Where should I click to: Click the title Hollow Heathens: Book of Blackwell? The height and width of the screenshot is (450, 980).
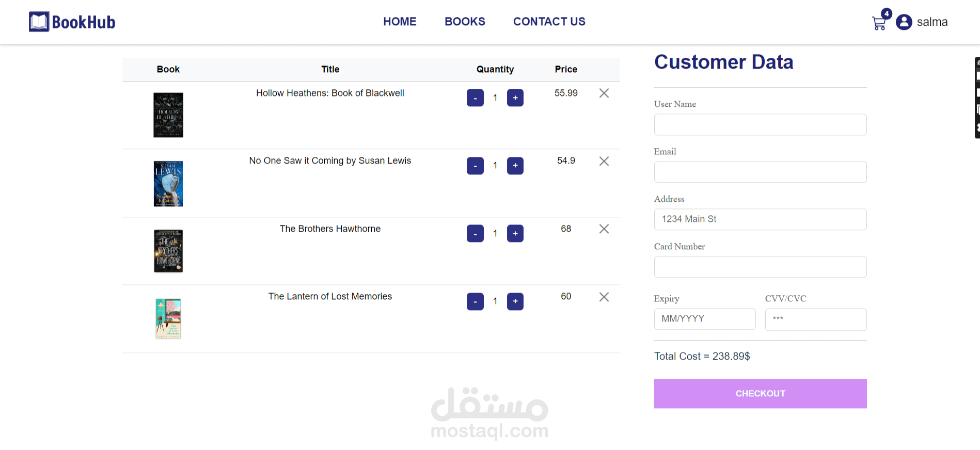[x=330, y=93]
